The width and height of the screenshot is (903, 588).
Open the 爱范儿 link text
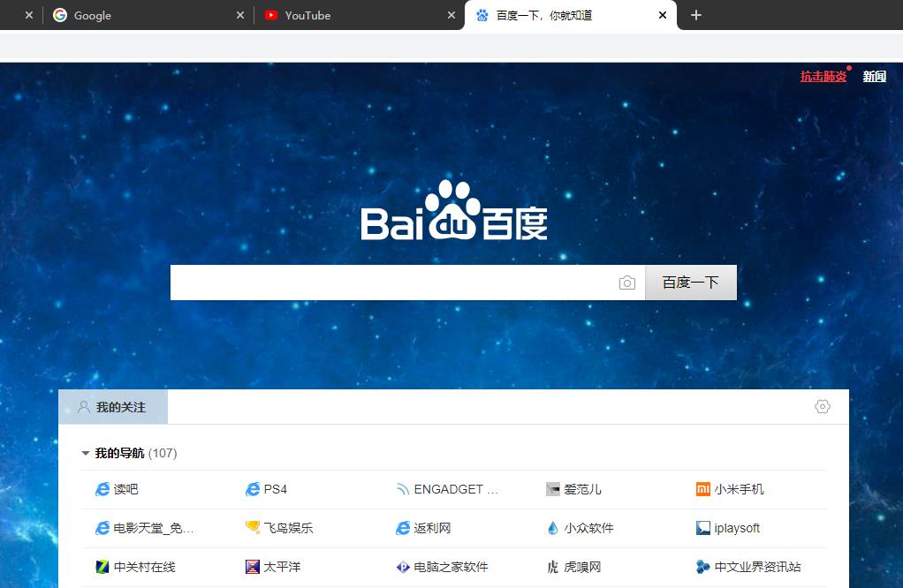(583, 489)
